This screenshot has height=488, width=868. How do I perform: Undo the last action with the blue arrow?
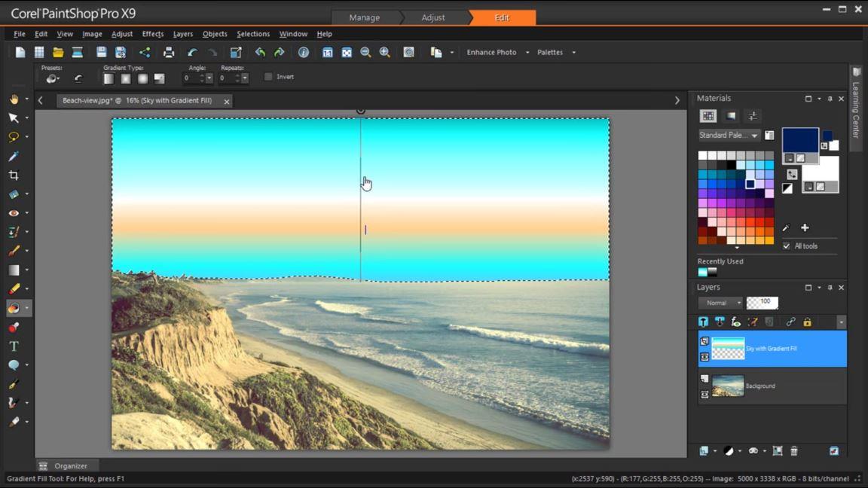(x=192, y=52)
